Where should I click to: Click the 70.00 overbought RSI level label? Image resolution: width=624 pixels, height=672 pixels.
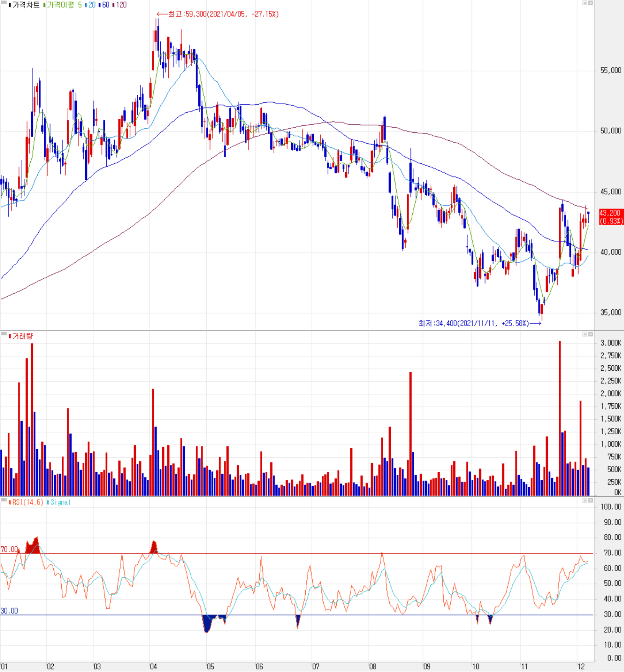click(10, 550)
